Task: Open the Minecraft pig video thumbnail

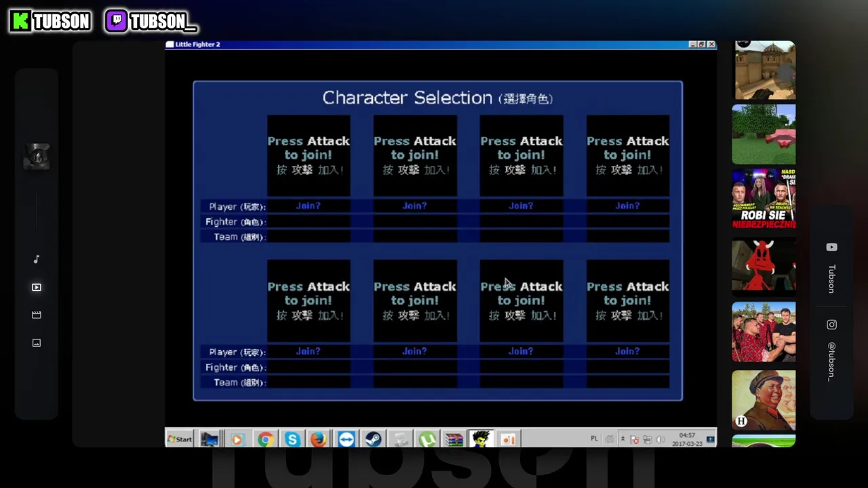Action: pyautogui.click(x=764, y=134)
